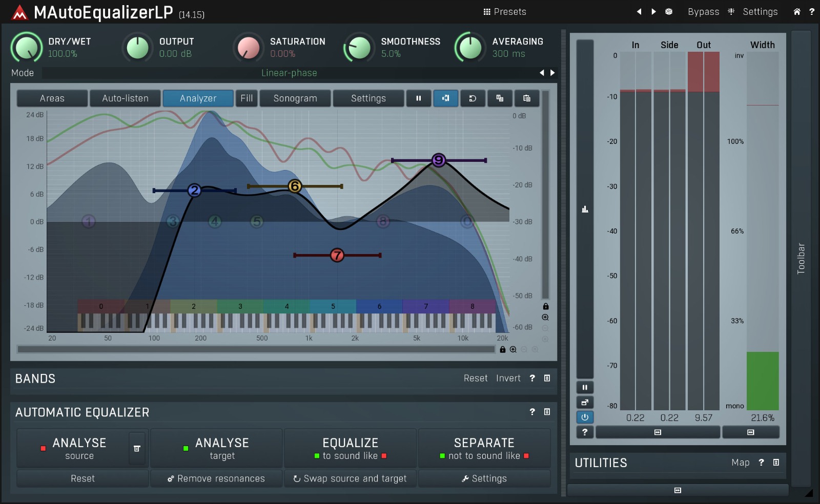Click the left arrow beside Linear-phase mode

tap(542, 73)
